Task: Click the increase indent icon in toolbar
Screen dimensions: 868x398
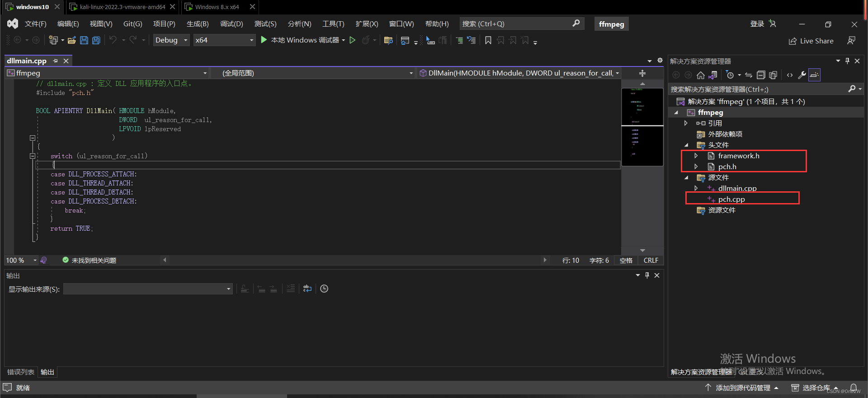Action: tap(459, 40)
